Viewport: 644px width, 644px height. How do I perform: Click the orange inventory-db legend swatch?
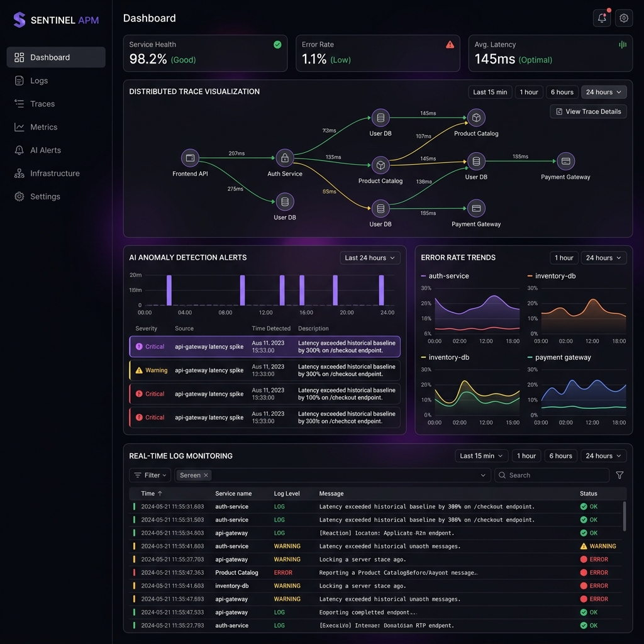[x=530, y=276]
